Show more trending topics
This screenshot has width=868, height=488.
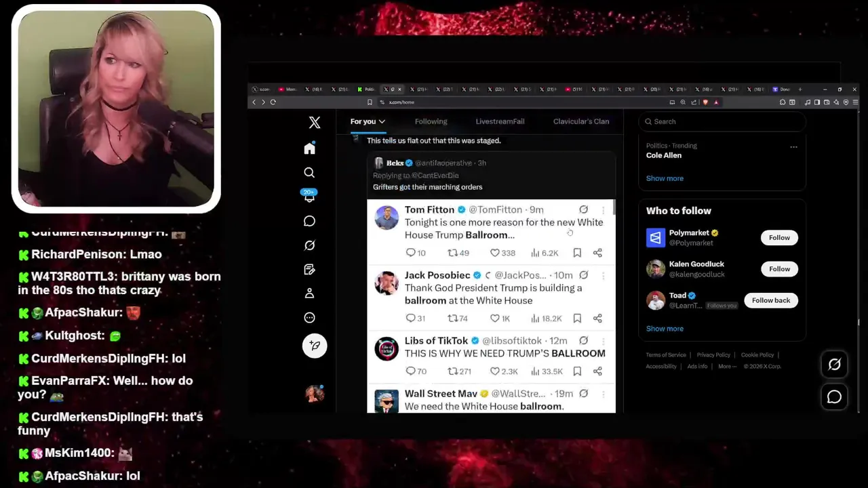click(665, 178)
